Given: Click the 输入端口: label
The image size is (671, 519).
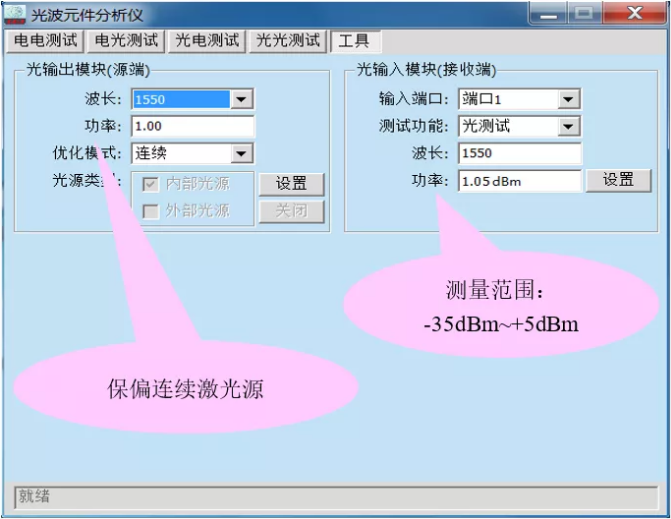Looking at the screenshot, I should tap(413, 99).
